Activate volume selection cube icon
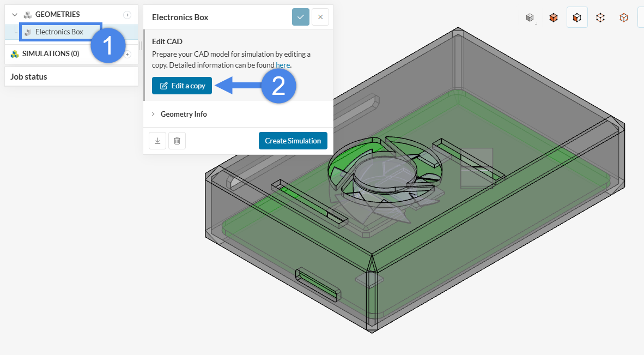Viewport: 644px width, 355px height. [554, 18]
